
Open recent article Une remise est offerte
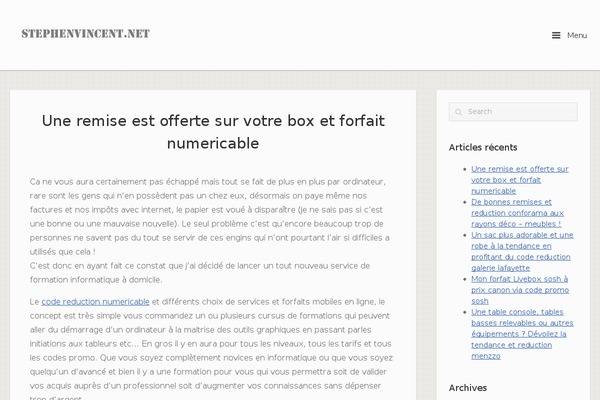click(520, 180)
